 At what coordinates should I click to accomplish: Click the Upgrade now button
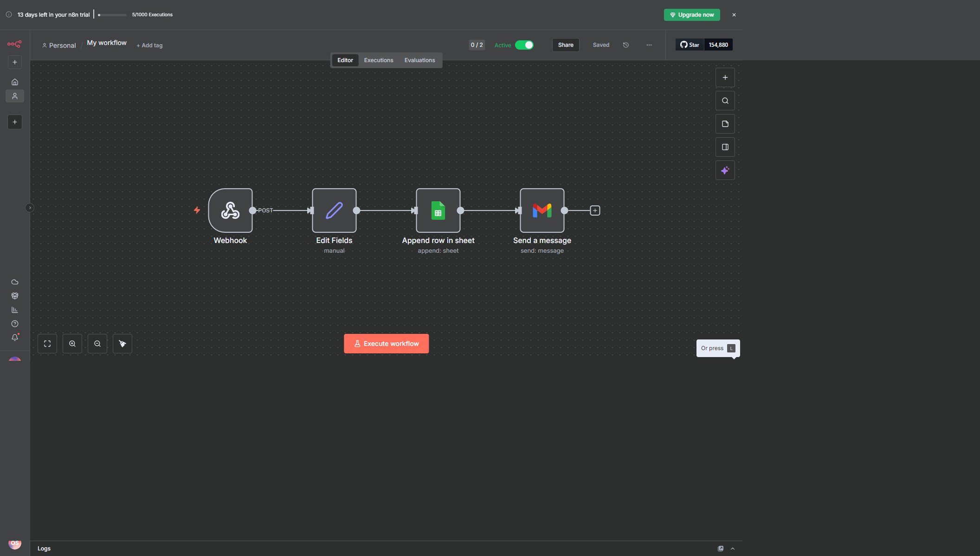click(x=691, y=15)
